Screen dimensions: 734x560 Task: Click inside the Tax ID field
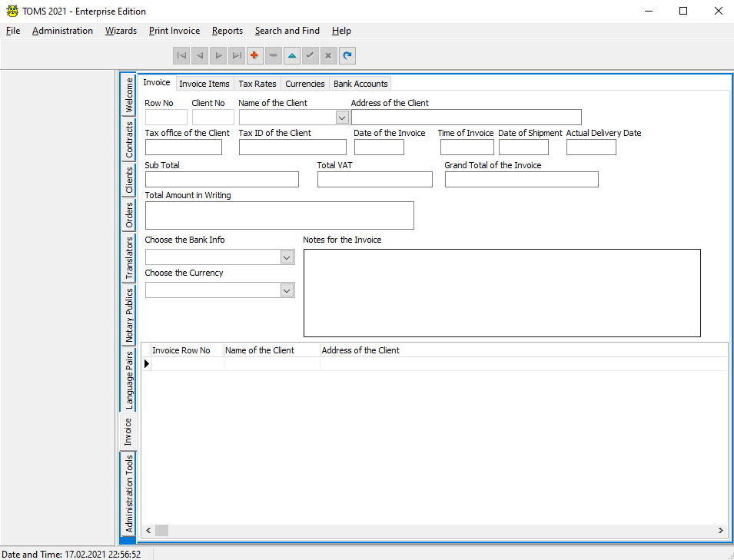pyautogui.click(x=292, y=147)
